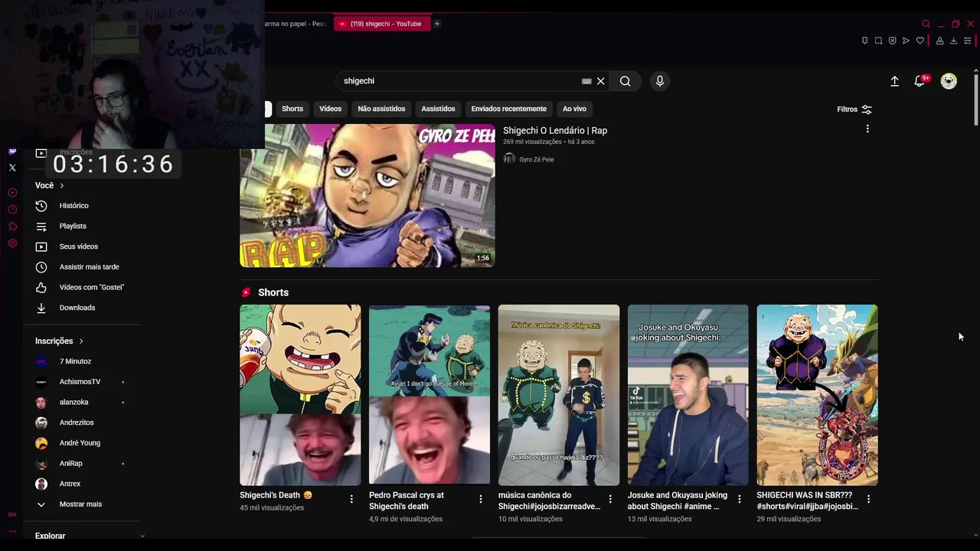Play the Shigechi O Lendário Rap thumbnail
This screenshot has width=980, height=551.
click(x=367, y=195)
